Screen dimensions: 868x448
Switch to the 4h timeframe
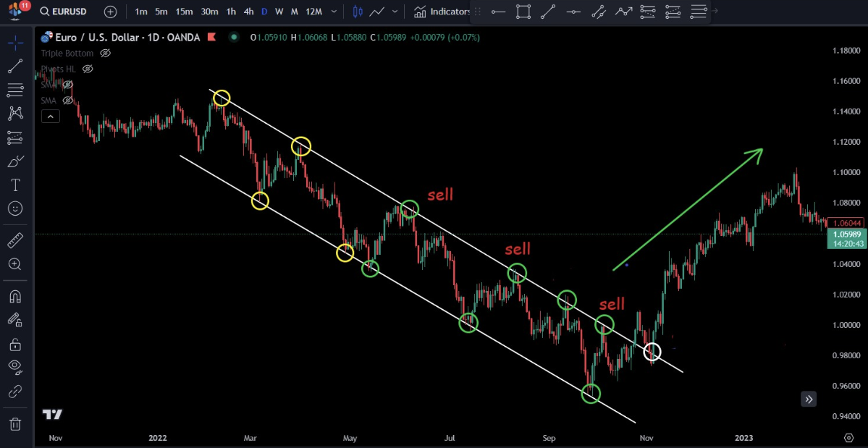pos(248,12)
